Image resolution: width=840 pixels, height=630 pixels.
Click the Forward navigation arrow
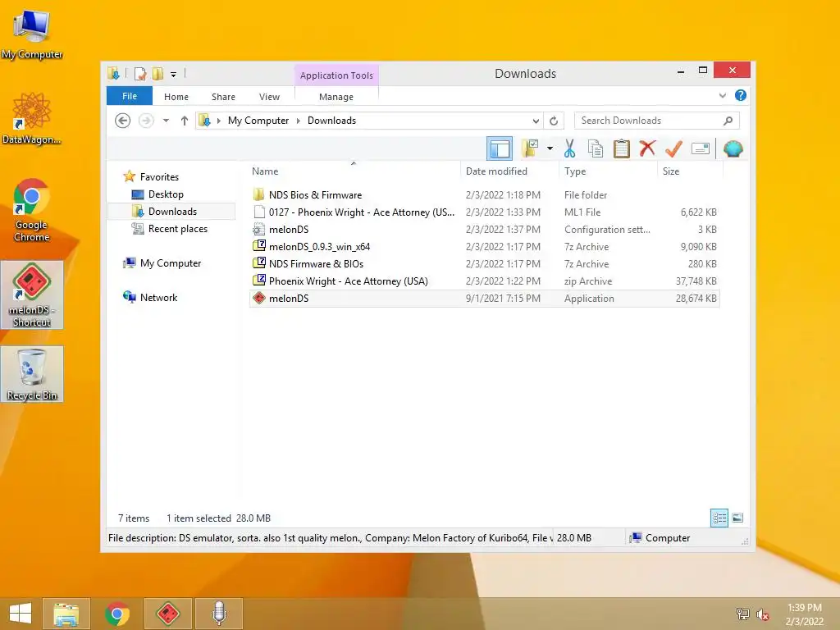coord(146,121)
